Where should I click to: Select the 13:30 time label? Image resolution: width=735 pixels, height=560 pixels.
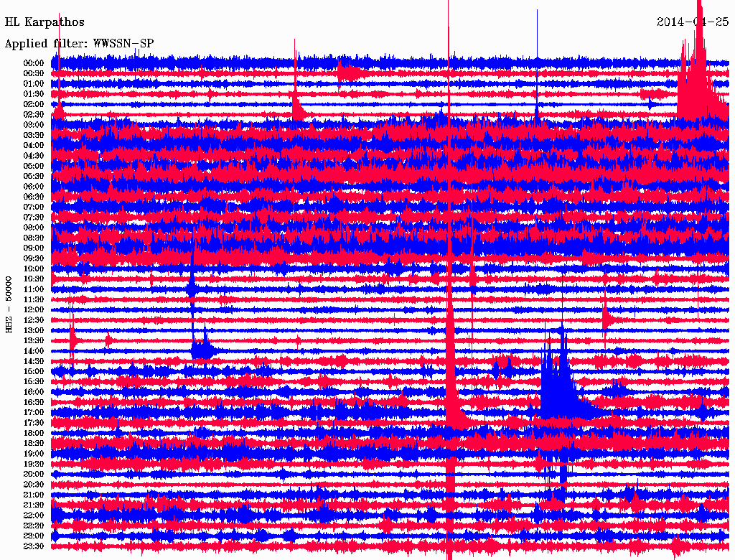click(x=34, y=340)
